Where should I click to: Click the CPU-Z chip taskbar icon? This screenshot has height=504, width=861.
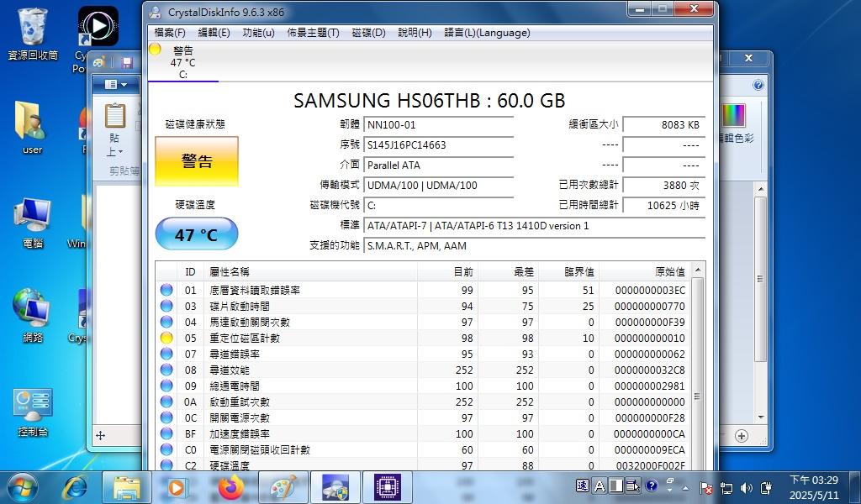click(387, 486)
